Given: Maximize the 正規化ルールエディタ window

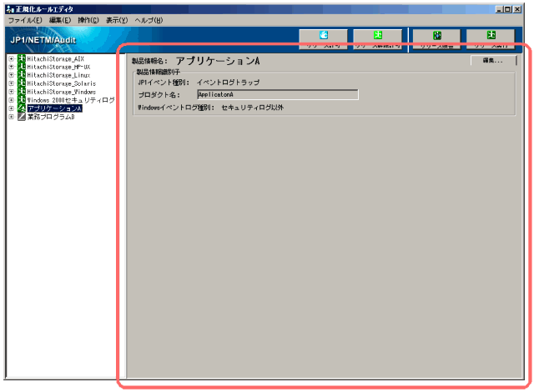Looking at the screenshot, I should pyautogui.click(x=507, y=9).
